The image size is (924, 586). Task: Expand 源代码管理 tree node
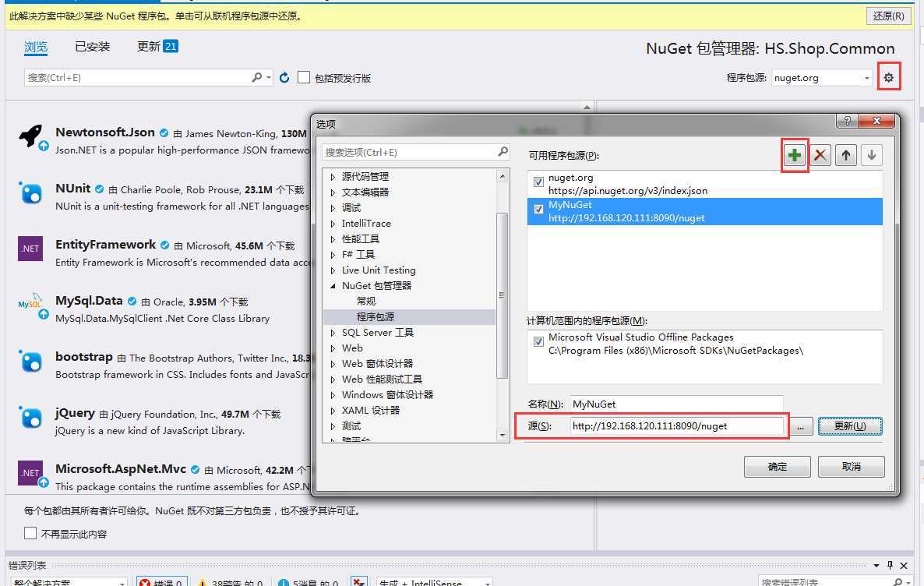333,176
